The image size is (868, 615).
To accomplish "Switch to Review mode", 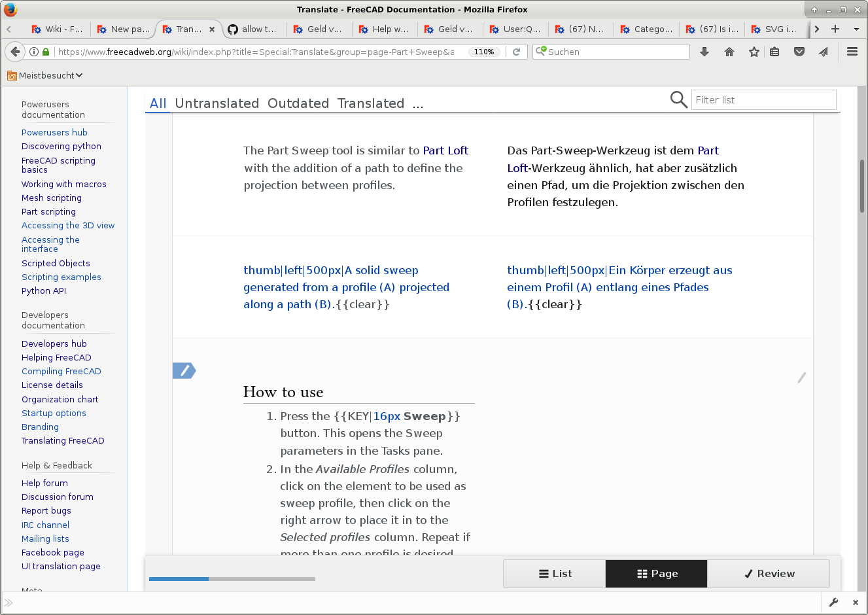I will pos(769,574).
